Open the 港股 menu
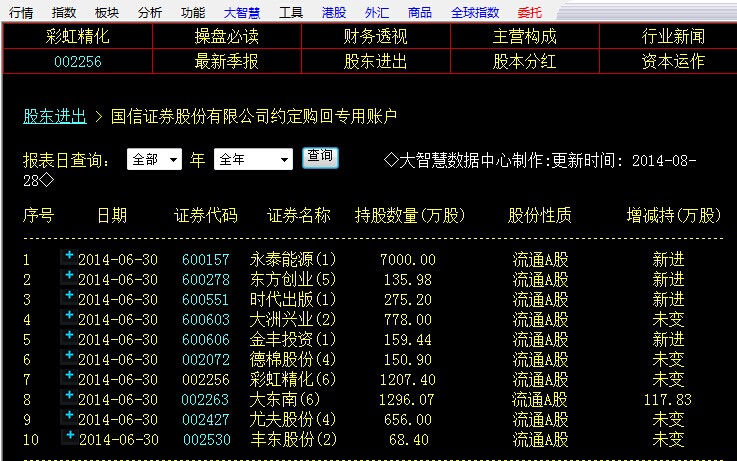 point(334,12)
